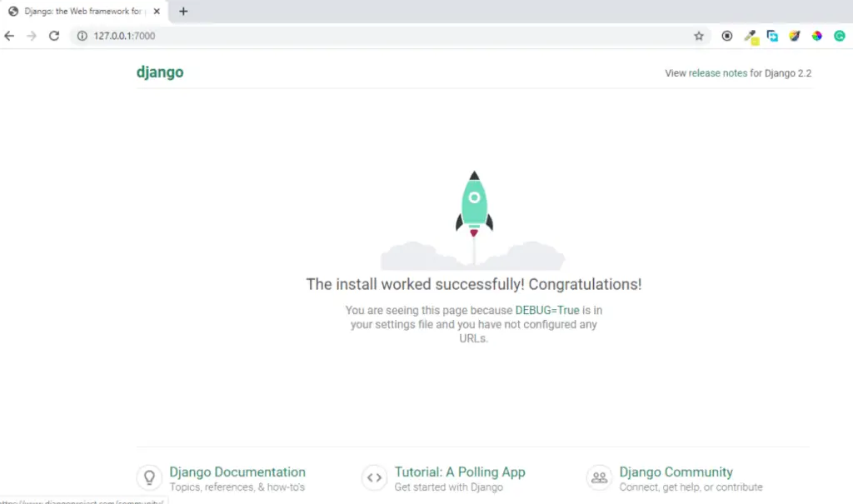Click the lightbulb documentation icon
Viewport: 853px width, 504px height.
150,478
